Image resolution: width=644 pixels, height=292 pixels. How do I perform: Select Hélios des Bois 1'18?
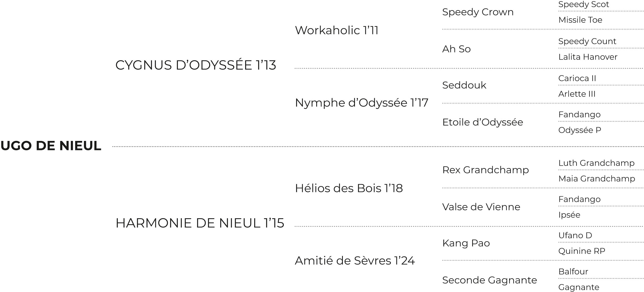pos(349,188)
